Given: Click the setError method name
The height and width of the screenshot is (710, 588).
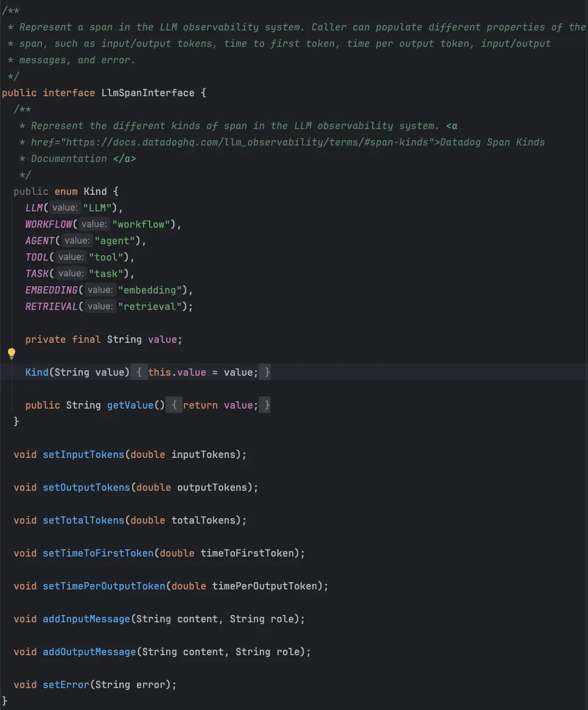Looking at the screenshot, I should pos(66,684).
